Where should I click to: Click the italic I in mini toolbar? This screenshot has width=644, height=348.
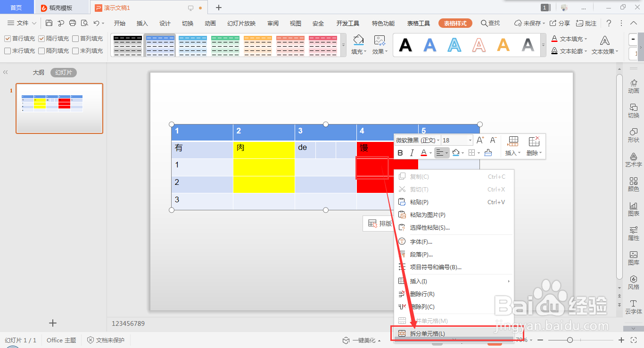[x=412, y=153]
